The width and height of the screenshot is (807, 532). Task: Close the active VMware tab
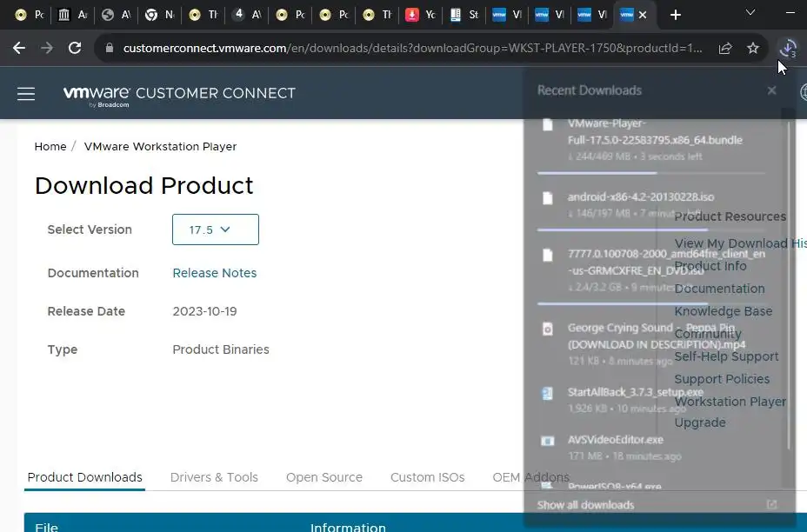click(643, 15)
